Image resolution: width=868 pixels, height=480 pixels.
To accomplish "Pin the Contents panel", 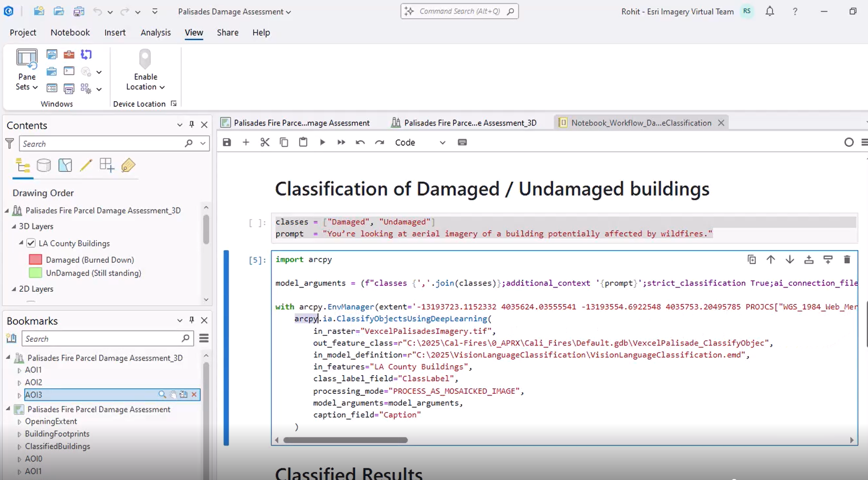I will click(x=191, y=124).
